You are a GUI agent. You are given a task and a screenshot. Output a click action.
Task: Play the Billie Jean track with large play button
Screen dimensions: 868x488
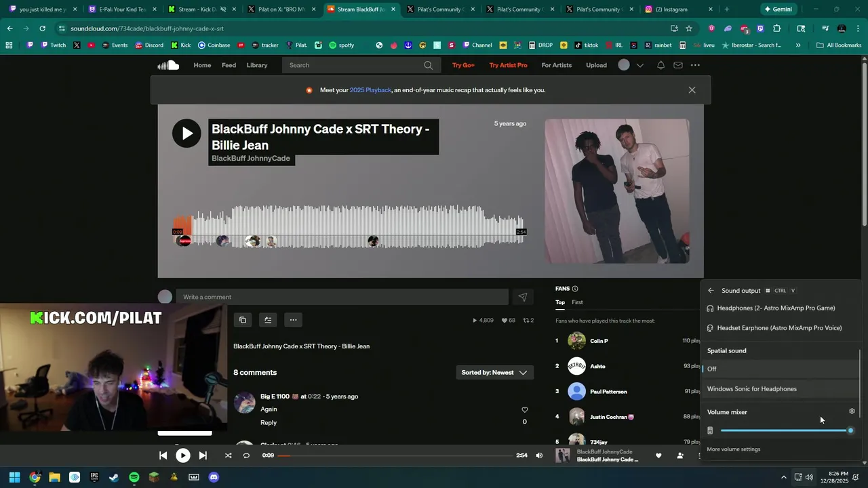coord(186,133)
